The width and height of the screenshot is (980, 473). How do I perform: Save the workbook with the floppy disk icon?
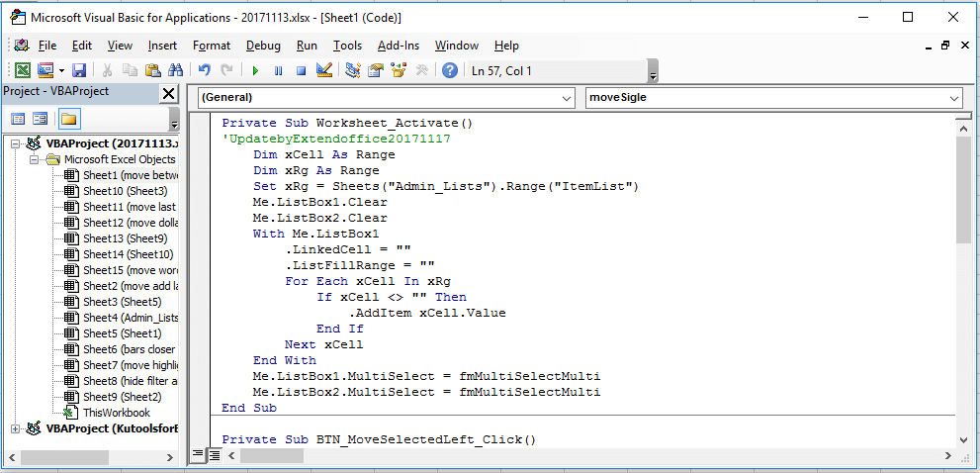tap(79, 70)
